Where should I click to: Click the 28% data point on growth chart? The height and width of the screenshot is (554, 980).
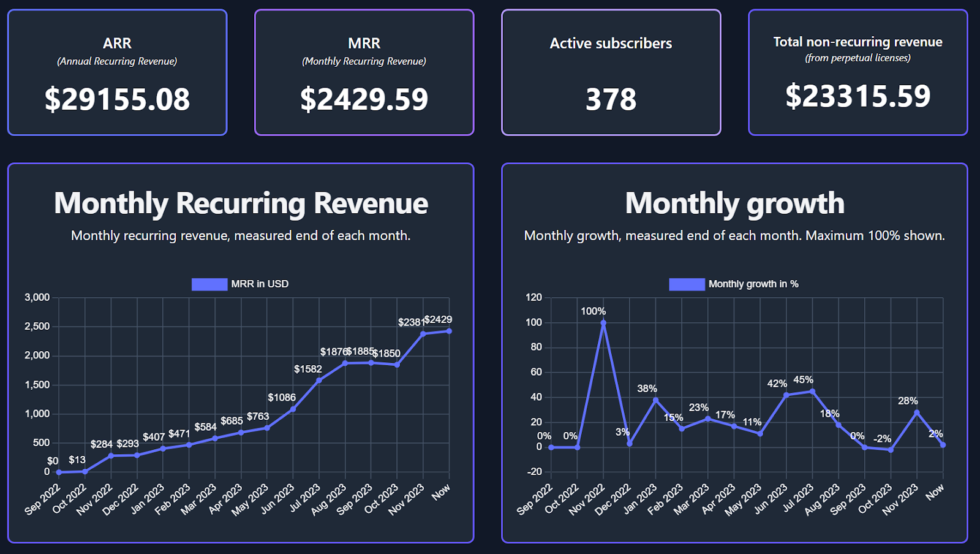coord(916,412)
